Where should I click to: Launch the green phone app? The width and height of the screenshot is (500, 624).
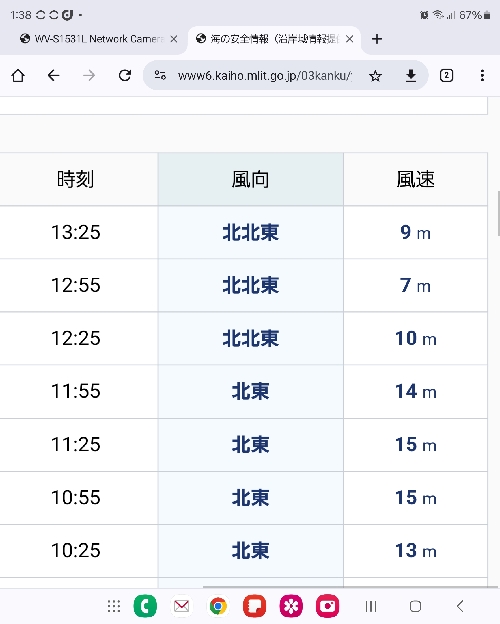145,606
